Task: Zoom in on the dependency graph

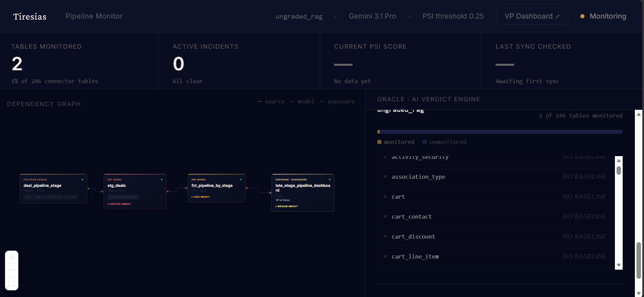Action: pos(12,257)
